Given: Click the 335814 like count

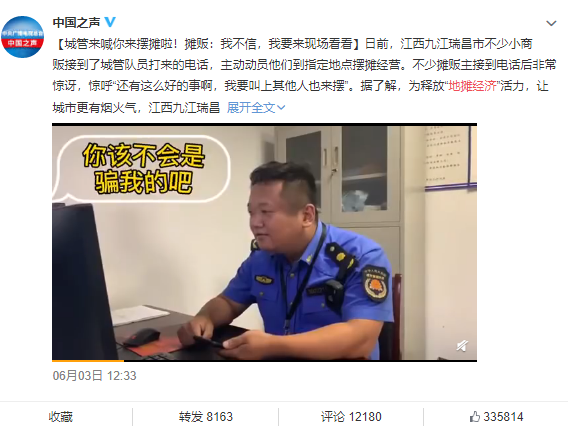Looking at the screenshot, I should coord(503,417).
